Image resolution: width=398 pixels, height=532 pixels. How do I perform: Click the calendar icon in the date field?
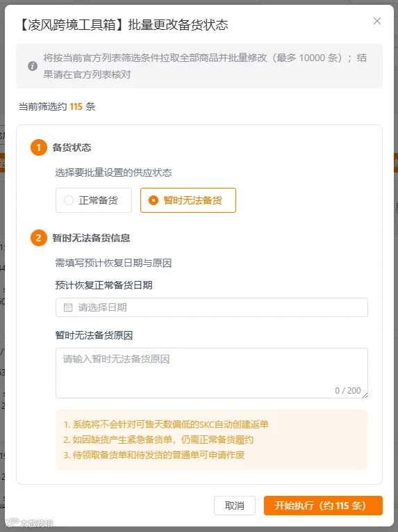[x=68, y=308]
